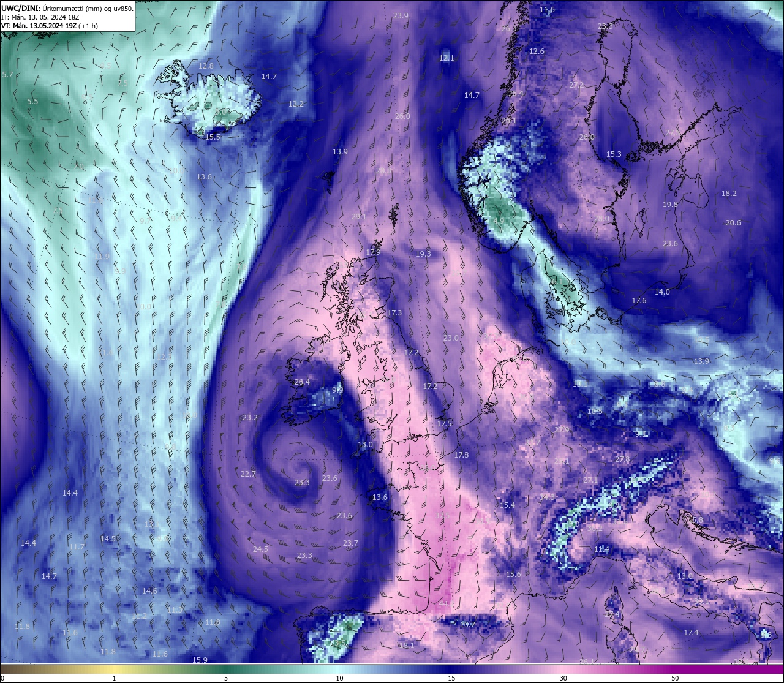Click the 9.7 value southwest of Iceland

tap(145, 221)
